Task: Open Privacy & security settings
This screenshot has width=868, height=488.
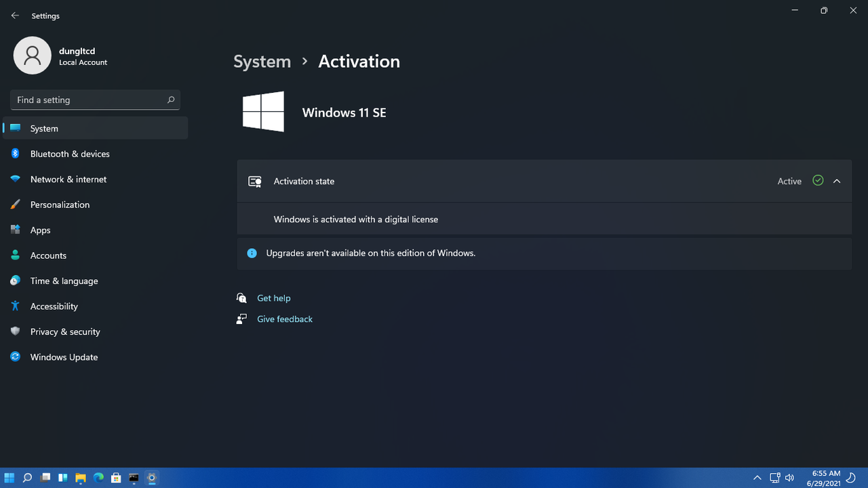Action: 96,331
